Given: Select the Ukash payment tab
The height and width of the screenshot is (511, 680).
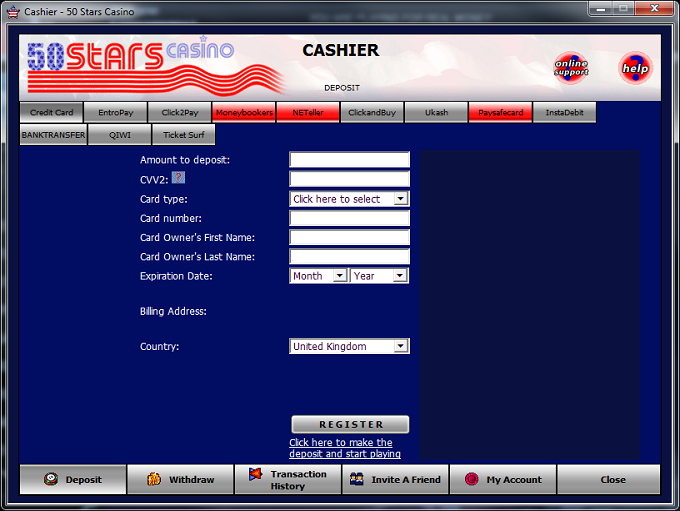Looking at the screenshot, I should tap(436, 112).
